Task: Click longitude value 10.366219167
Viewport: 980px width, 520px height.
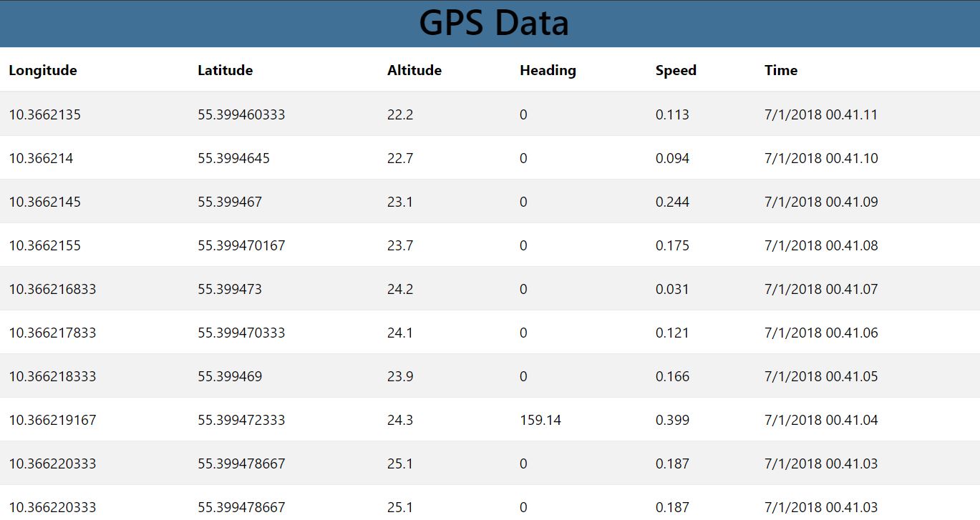Action: pyautogui.click(x=52, y=420)
